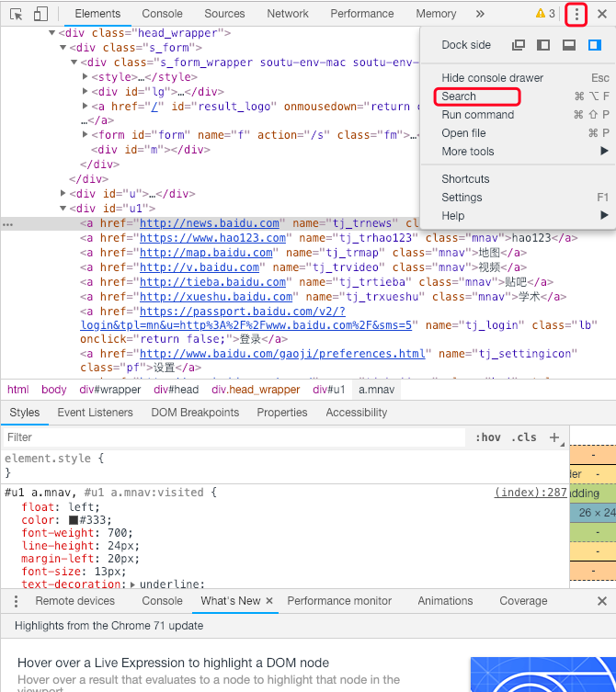Open source location (index):287
Image resolution: width=616 pixels, height=692 pixels.
(x=530, y=493)
